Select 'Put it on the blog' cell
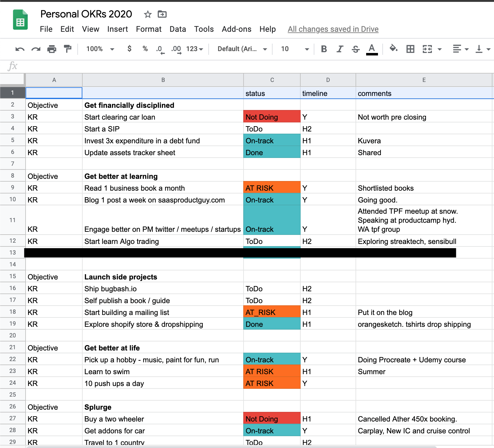Screen dimensions: 494x448 [424, 312]
